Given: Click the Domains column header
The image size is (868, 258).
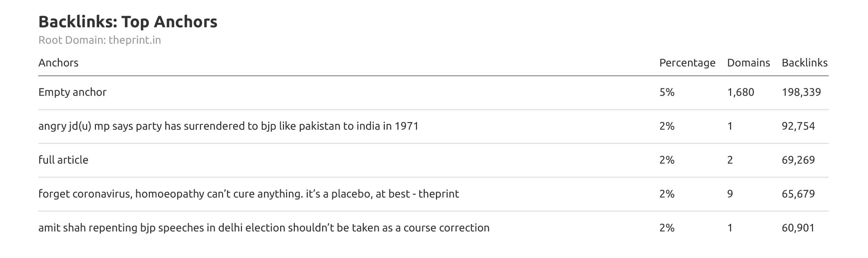Looking at the screenshot, I should click(748, 63).
